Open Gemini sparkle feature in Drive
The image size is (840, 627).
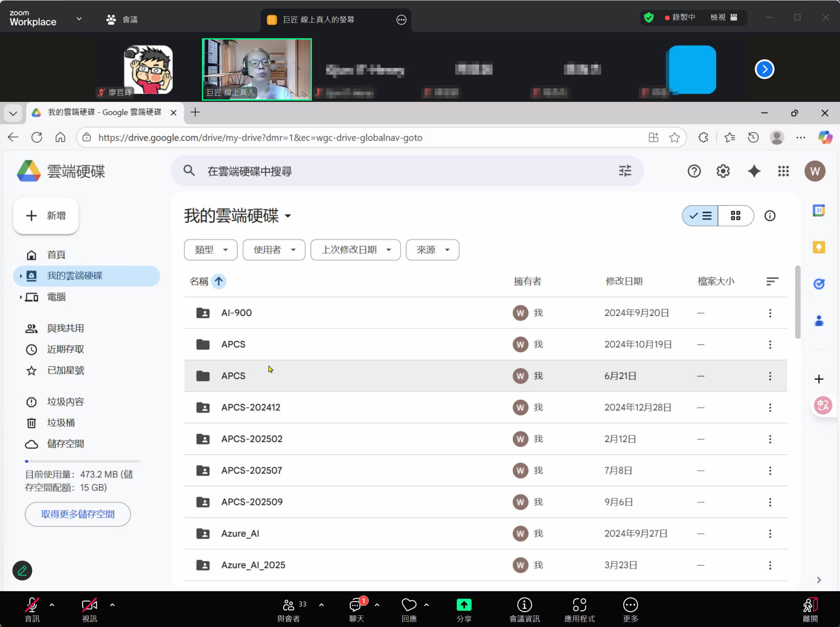754,171
